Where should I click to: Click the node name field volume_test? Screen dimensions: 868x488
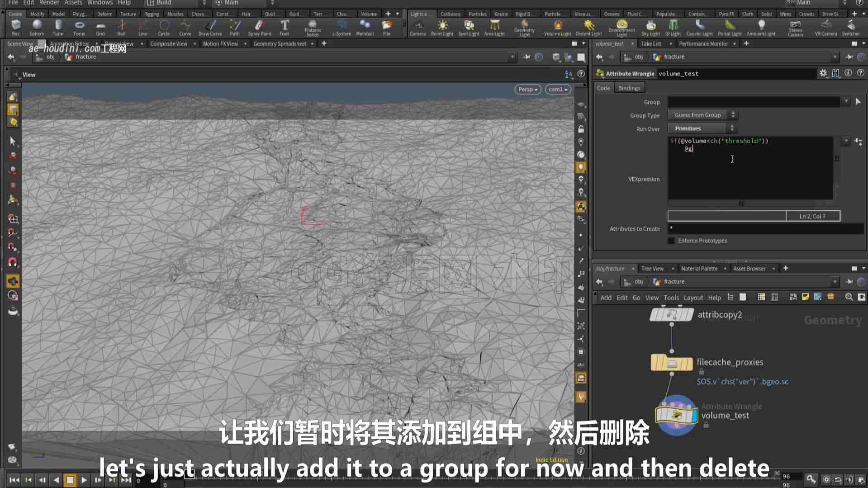point(736,73)
